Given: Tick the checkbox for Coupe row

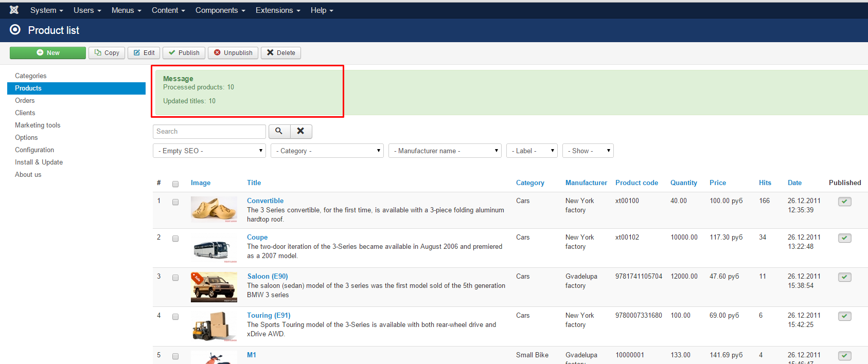Looking at the screenshot, I should click(175, 239).
